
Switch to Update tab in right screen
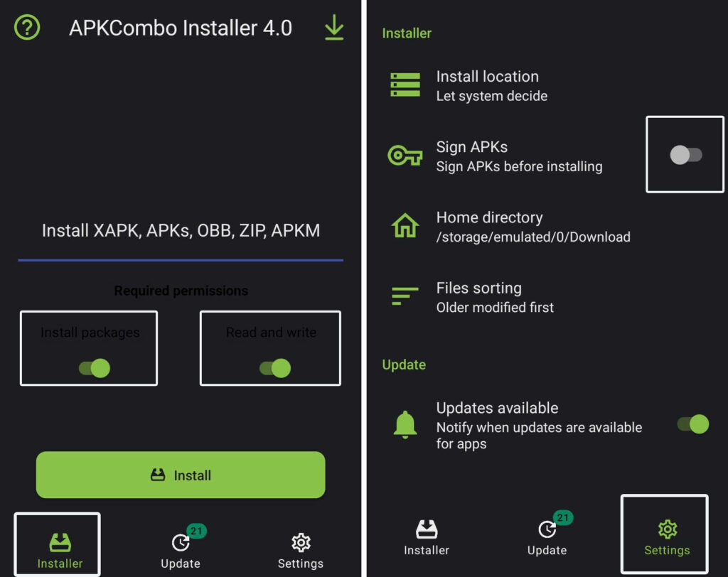coord(547,537)
